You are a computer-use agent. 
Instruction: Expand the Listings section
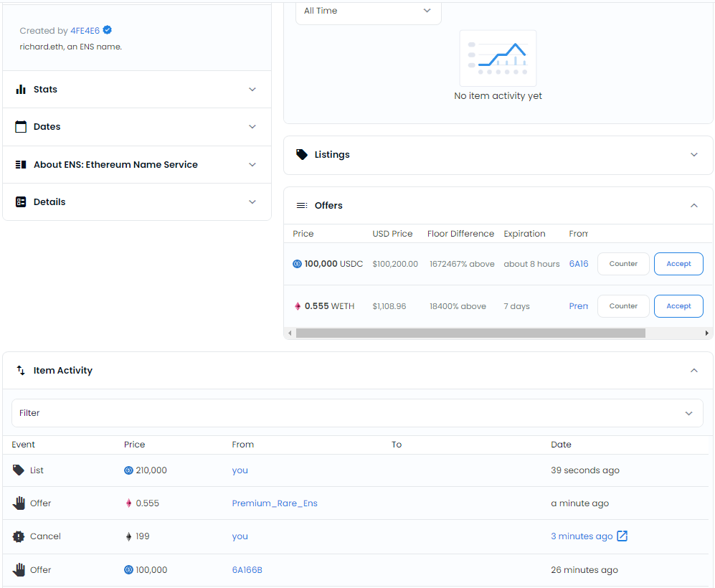pyautogui.click(x=498, y=155)
